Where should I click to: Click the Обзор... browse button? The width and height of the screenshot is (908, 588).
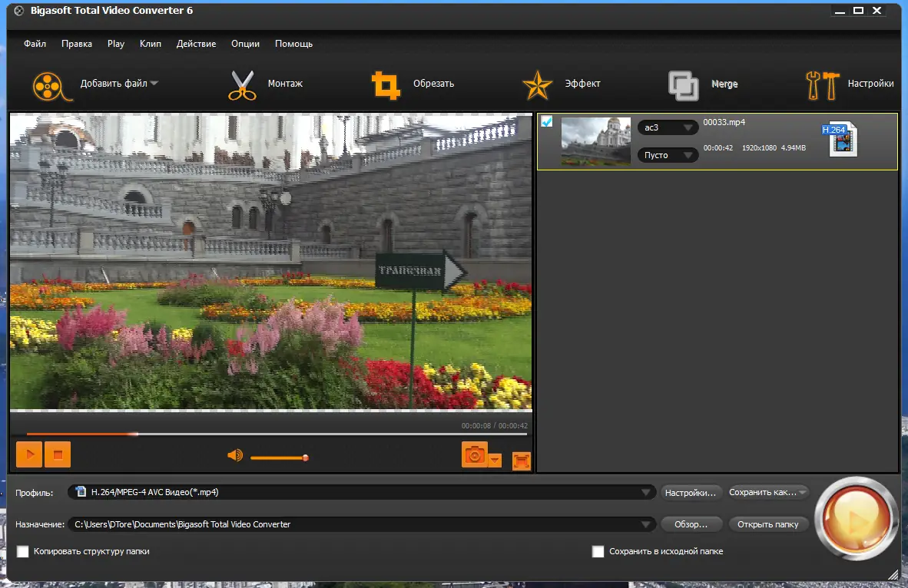[691, 524]
